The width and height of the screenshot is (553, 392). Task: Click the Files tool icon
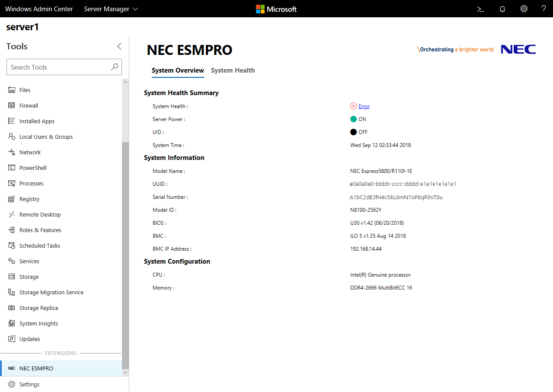12,90
